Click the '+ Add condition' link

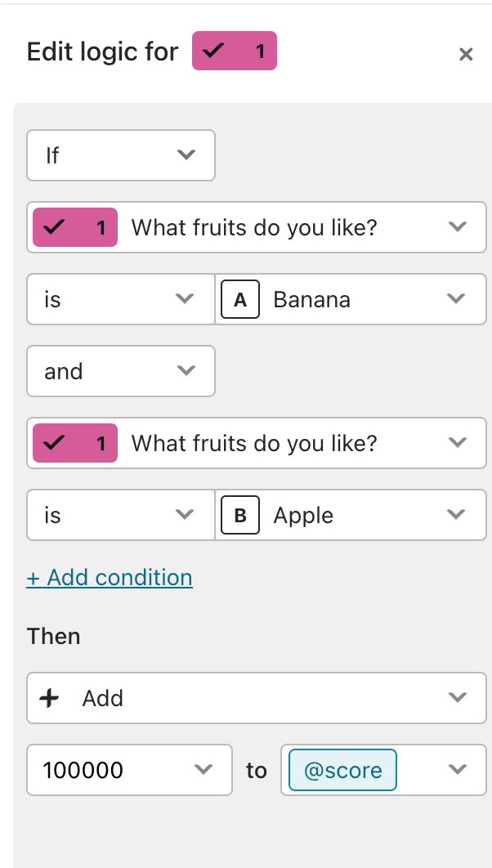click(x=110, y=577)
